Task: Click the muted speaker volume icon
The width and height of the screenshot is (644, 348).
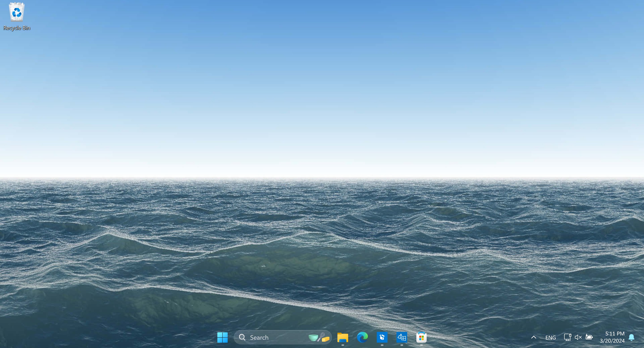Action: 578,337
